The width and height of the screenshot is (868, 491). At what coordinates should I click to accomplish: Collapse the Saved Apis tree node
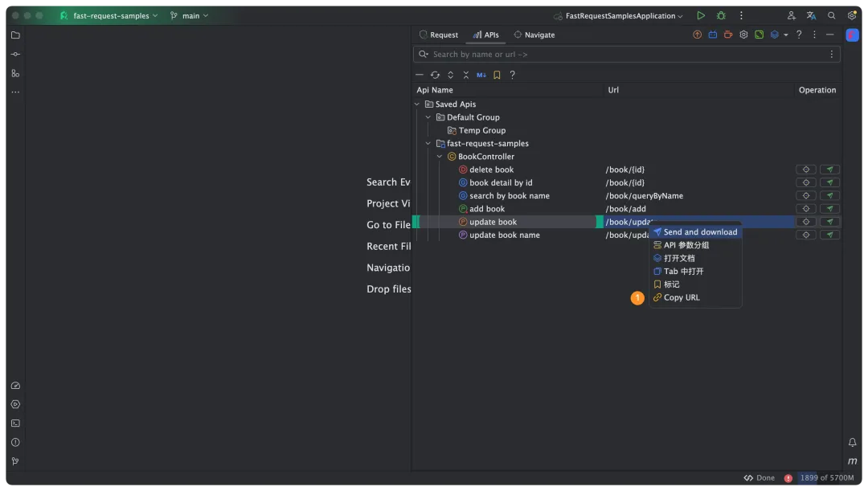tap(417, 104)
